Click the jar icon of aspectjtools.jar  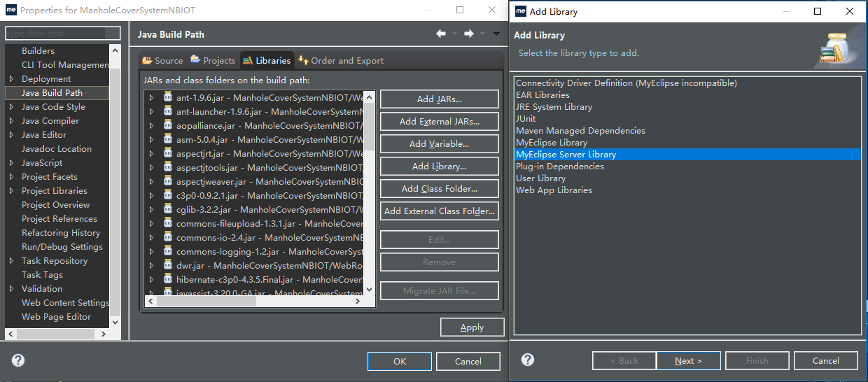point(168,167)
